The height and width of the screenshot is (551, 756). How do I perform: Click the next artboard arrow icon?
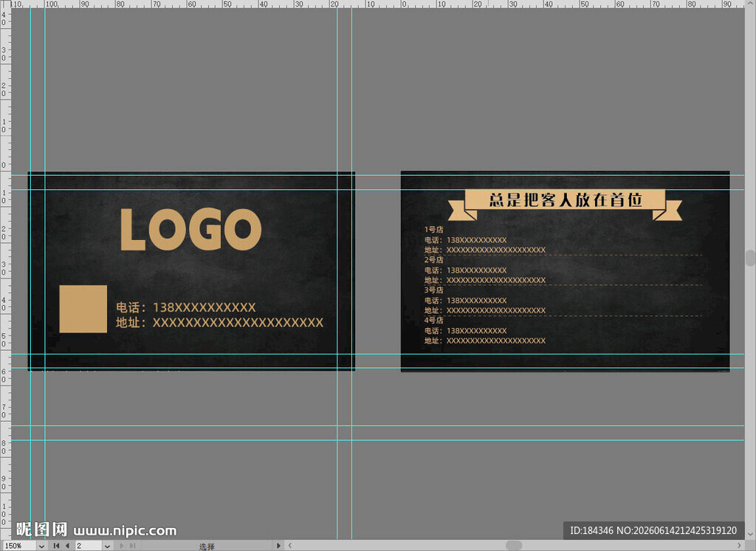122,546
